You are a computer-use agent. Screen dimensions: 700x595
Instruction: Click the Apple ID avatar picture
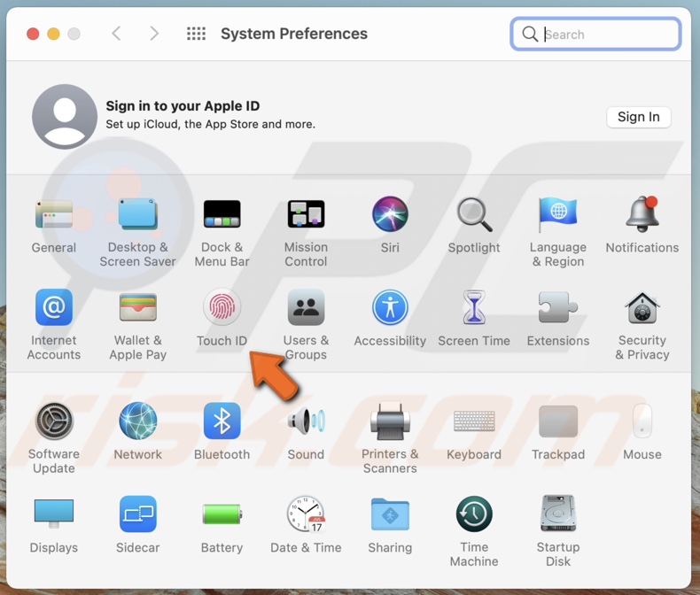click(65, 116)
